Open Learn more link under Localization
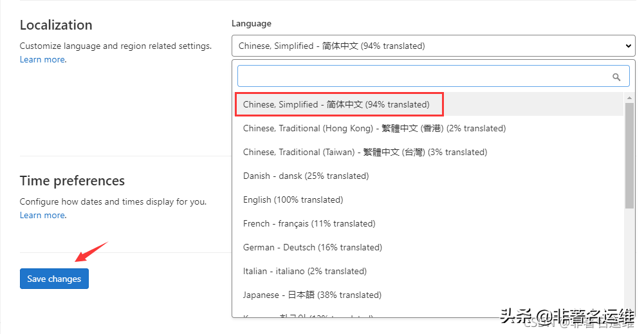644x334 pixels. pos(42,60)
